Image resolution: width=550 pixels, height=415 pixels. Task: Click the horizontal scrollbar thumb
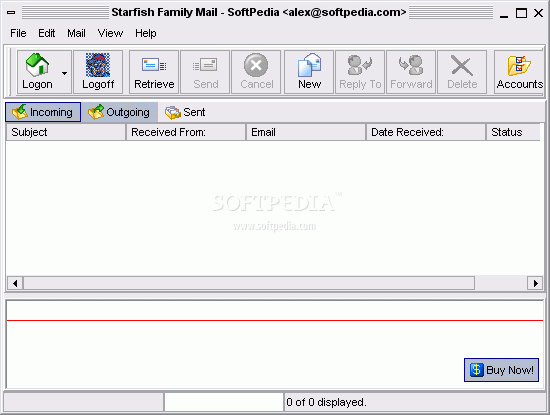tap(249, 283)
